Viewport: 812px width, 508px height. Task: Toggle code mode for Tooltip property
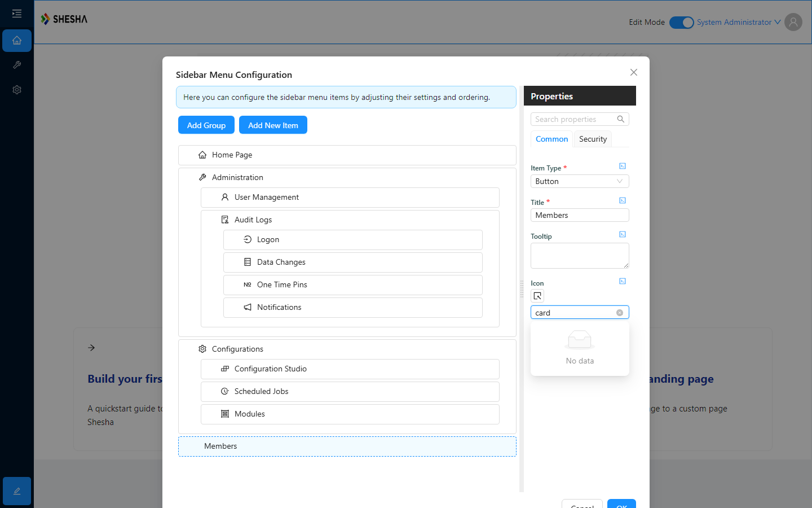[x=623, y=234]
